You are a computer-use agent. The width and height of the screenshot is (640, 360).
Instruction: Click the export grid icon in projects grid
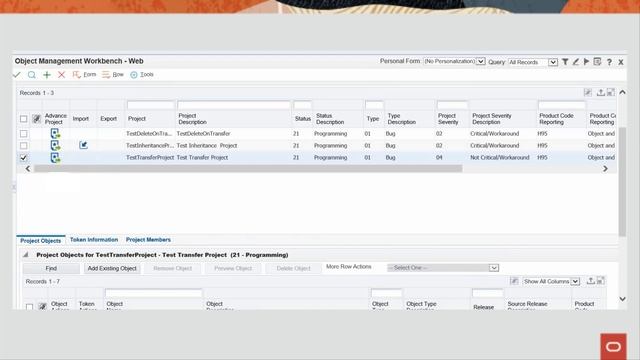(x=600, y=93)
